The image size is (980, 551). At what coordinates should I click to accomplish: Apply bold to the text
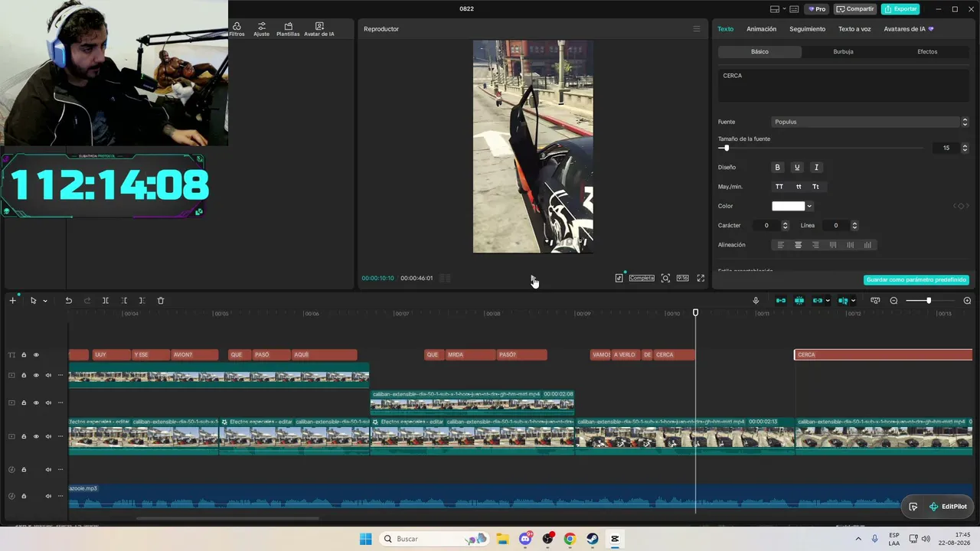(778, 168)
